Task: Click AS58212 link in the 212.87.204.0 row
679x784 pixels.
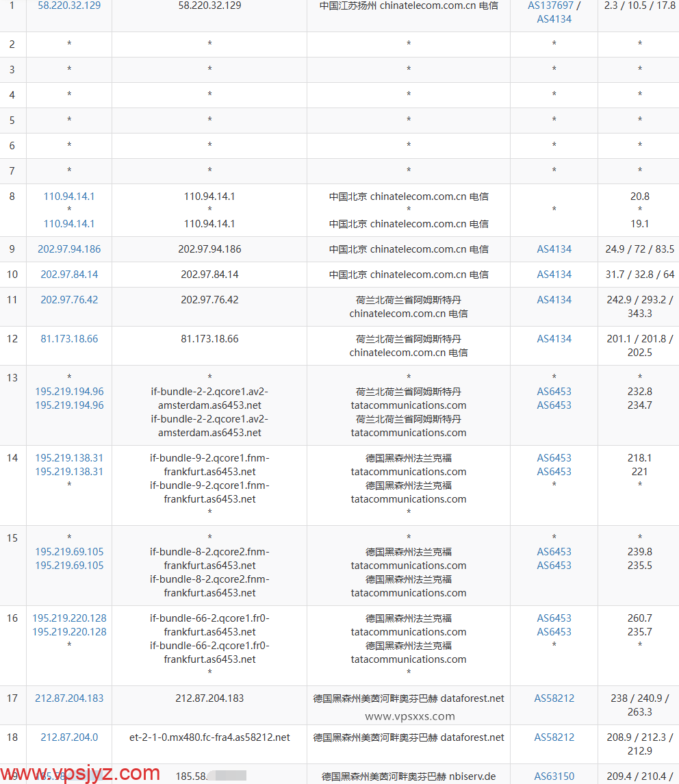Action: [x=554, y=737]
